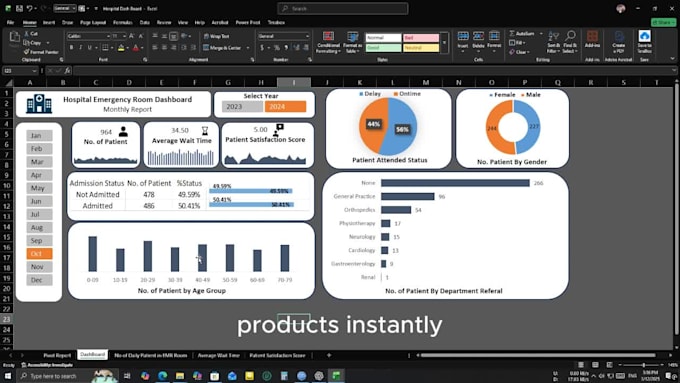Click the Insert Function fx icon
Screen dimensions: 680x383
pos(67,71)
